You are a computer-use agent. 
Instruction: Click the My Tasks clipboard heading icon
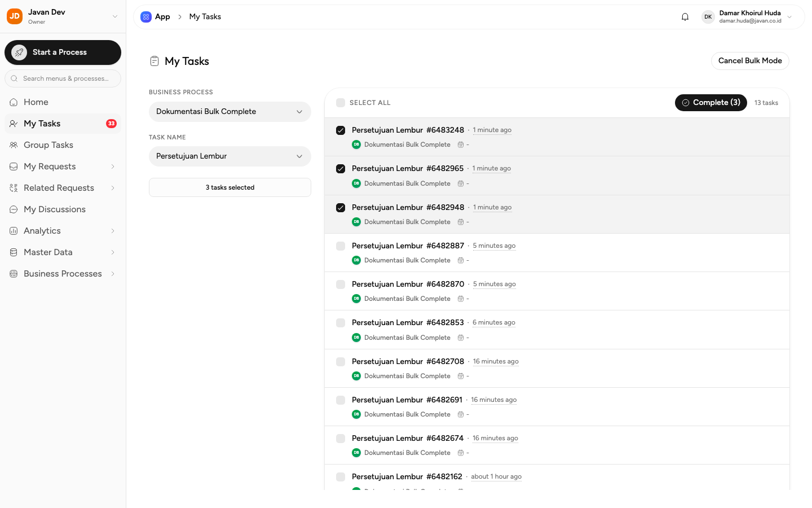point(155,61)
